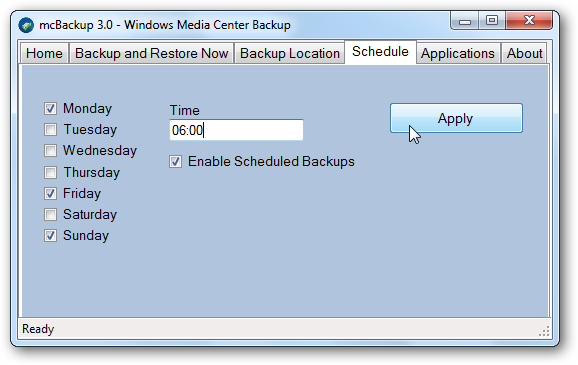Uncheck the Friday checkbox
The image size is (578, 365).
[x=51, y=193]
